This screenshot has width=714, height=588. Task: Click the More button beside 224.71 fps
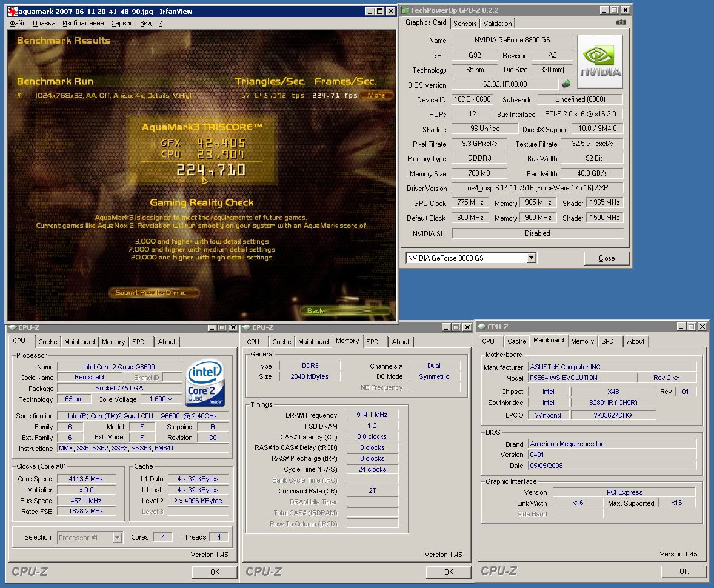click(376, 95)
